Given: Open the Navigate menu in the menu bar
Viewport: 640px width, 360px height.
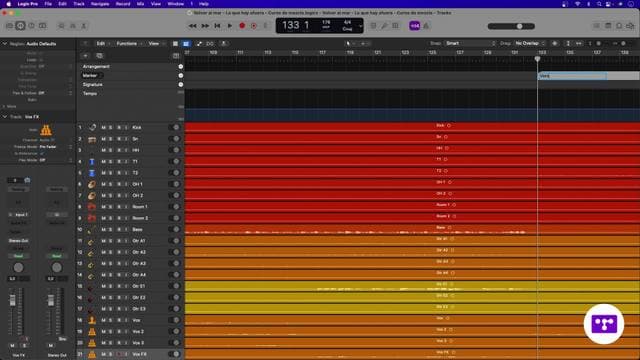Looking at the screenshot, I should click(100, 4).
